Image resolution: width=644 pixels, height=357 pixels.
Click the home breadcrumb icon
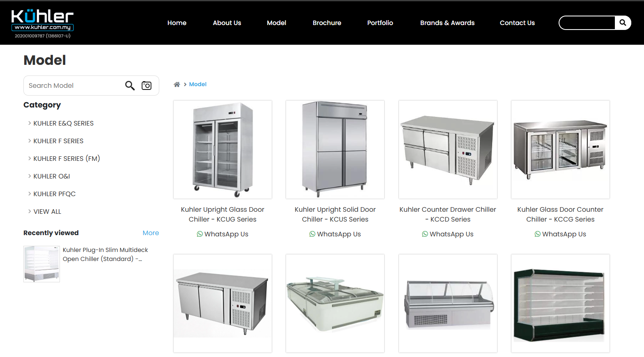pyautogui.click(x=177, y=85)
